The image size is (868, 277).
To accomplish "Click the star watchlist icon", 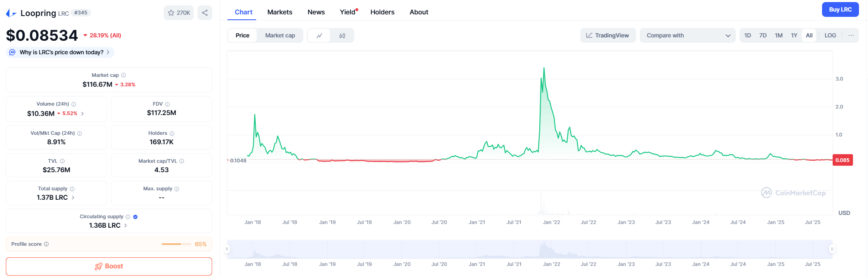I will tap(171, 13).
